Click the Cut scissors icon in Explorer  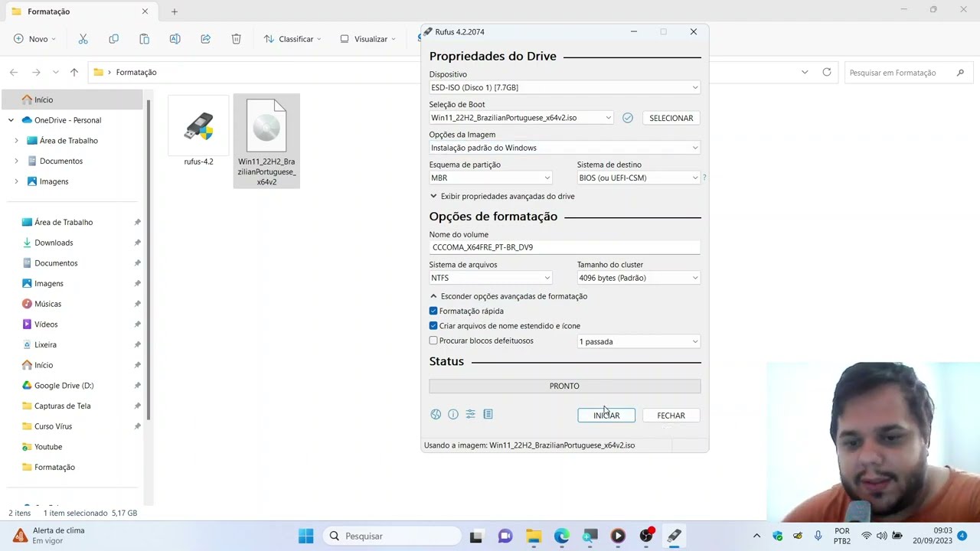pyautogui.click(x=83, y=39)
